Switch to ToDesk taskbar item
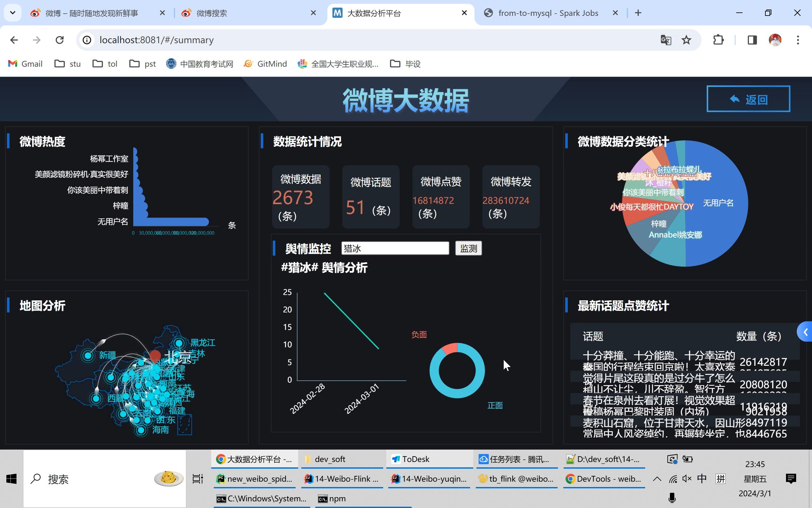The width and height of the screenshot is (812, 508). tap(429, 459)
